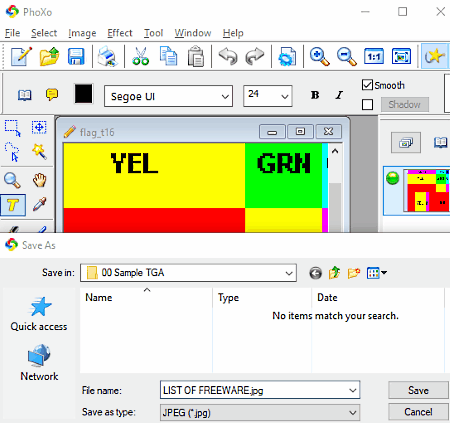Select the Text tool in toolbox
The height and width of the screenshot is (423, 450).
point(13,205)
